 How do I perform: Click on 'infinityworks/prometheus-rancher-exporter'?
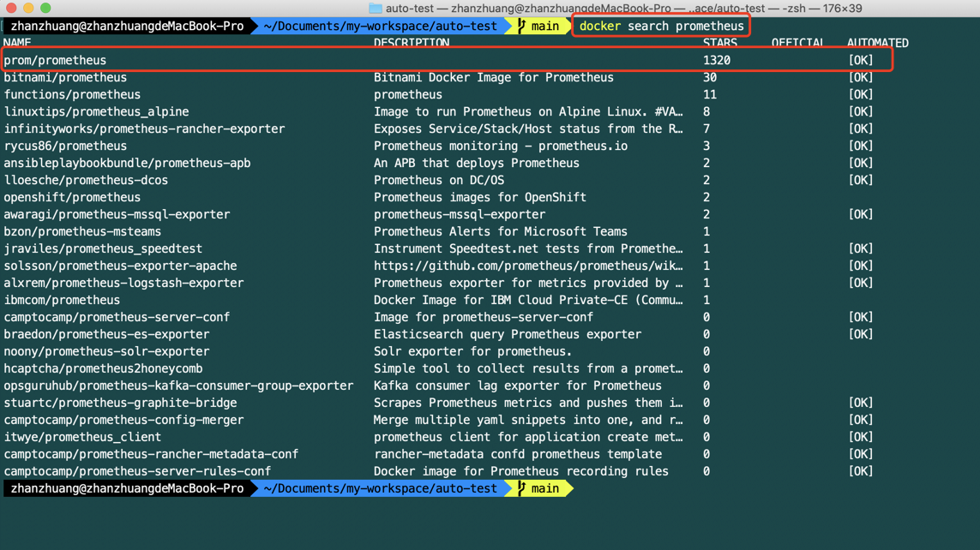[x=144, y=129]
